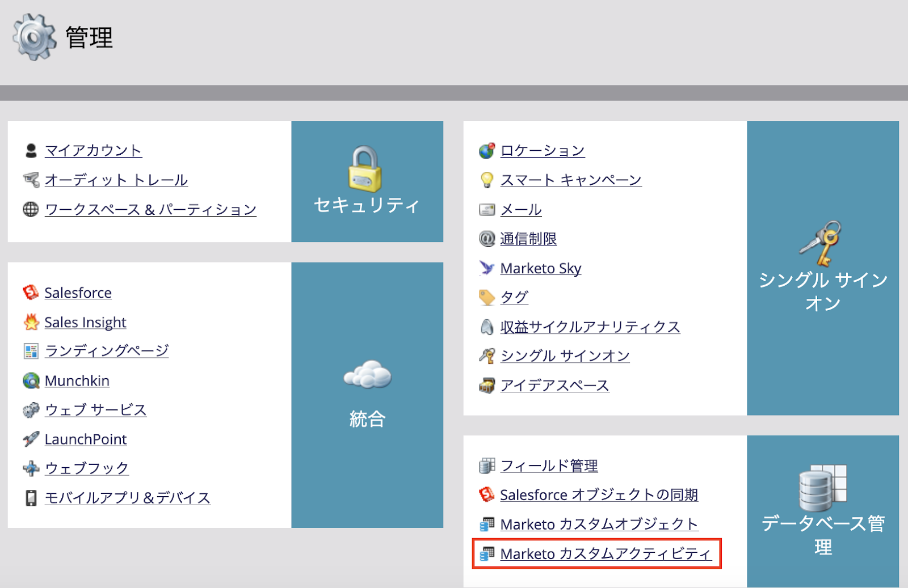
Task: Open the Marketo Sky link
Action: [541, 268]
